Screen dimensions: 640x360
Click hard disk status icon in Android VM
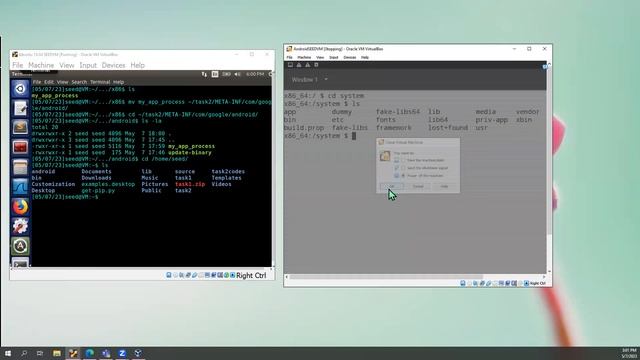(x=462, y=283)
